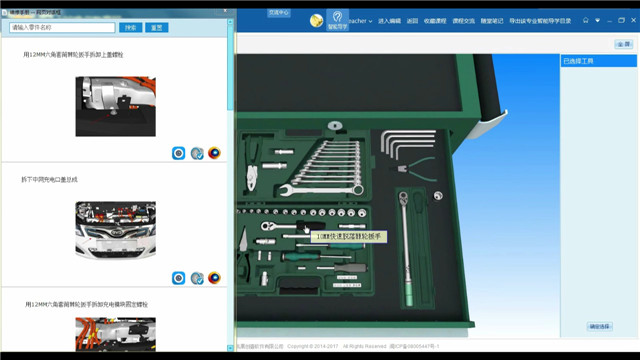Click the 确定选择 confirm button
The width and height of the screenshot is (640, 360).
pyautogui.click(x=600, y=326)
